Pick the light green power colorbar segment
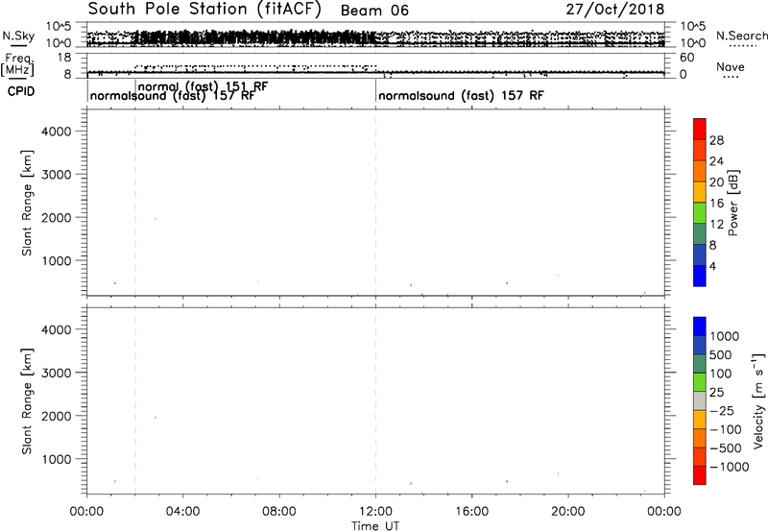The width and height of the screenshot is (768, 532). [700, 212]
